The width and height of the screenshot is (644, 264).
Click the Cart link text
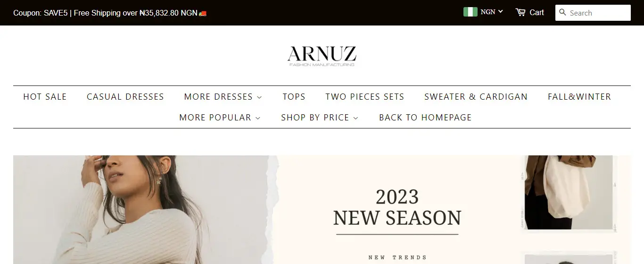(537, 13)
